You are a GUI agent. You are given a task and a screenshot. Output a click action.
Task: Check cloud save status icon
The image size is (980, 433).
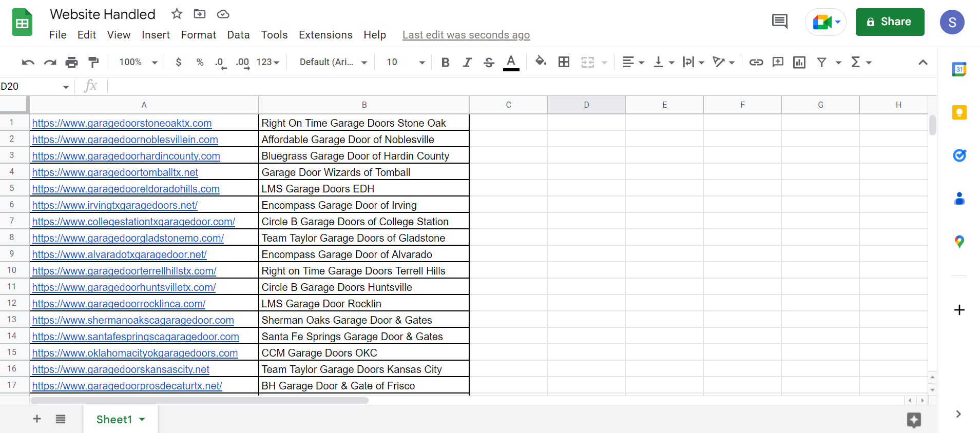(x=223, y=14)
